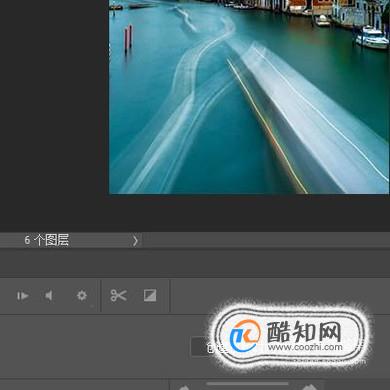Image resolution: width=390 pixels, height=390 pixels.
Task: Click the canal photo in the canvas
Action: (x=249, y=97)
